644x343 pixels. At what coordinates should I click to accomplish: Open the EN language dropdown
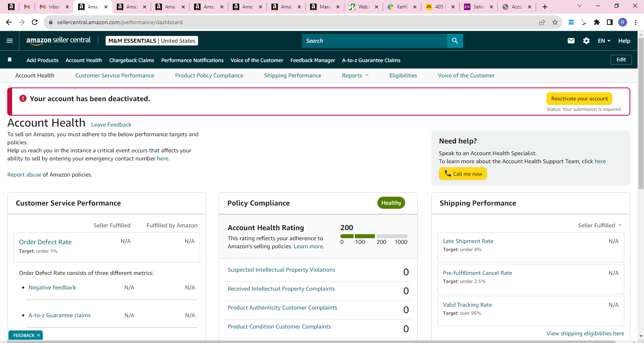coord(604,41)
